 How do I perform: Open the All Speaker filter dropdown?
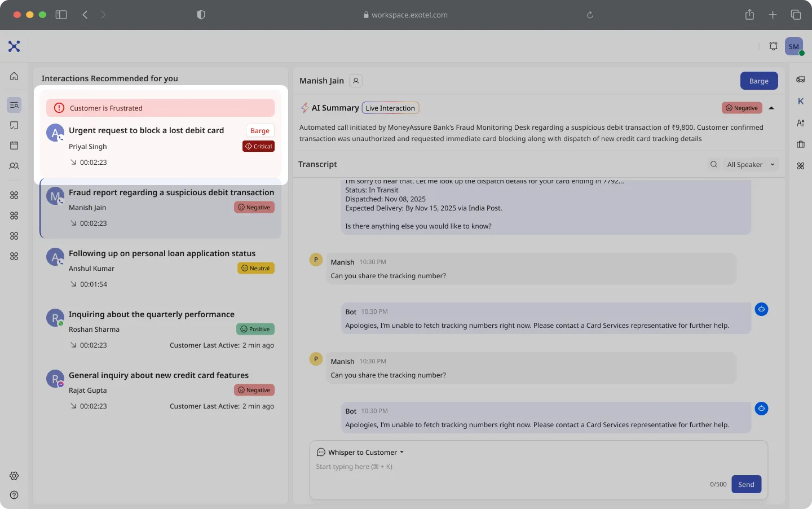[751, 164]
